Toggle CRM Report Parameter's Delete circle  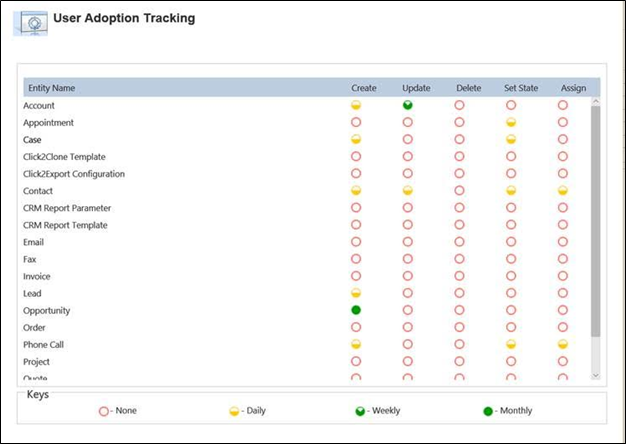(460, 208)
